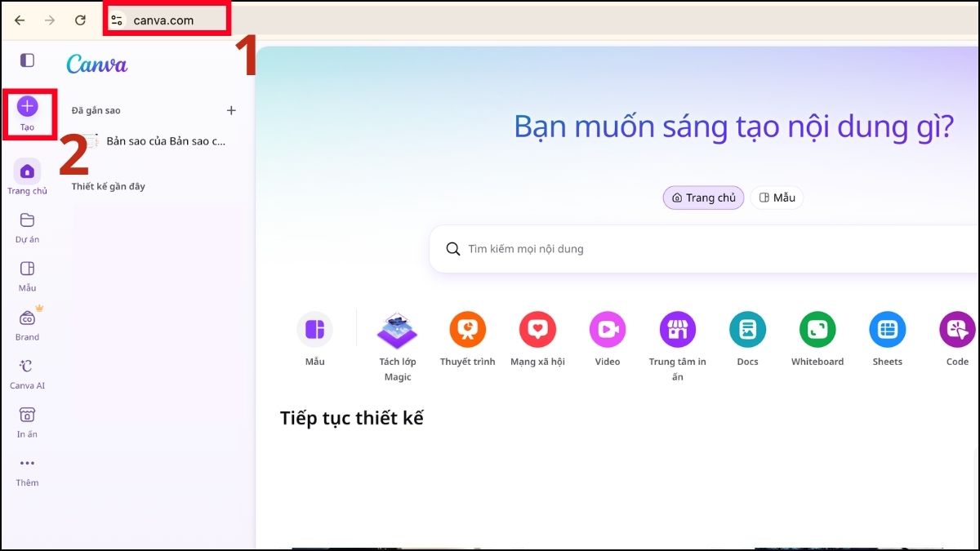Open the Thêm three-dots menu

tap(28, 471)
